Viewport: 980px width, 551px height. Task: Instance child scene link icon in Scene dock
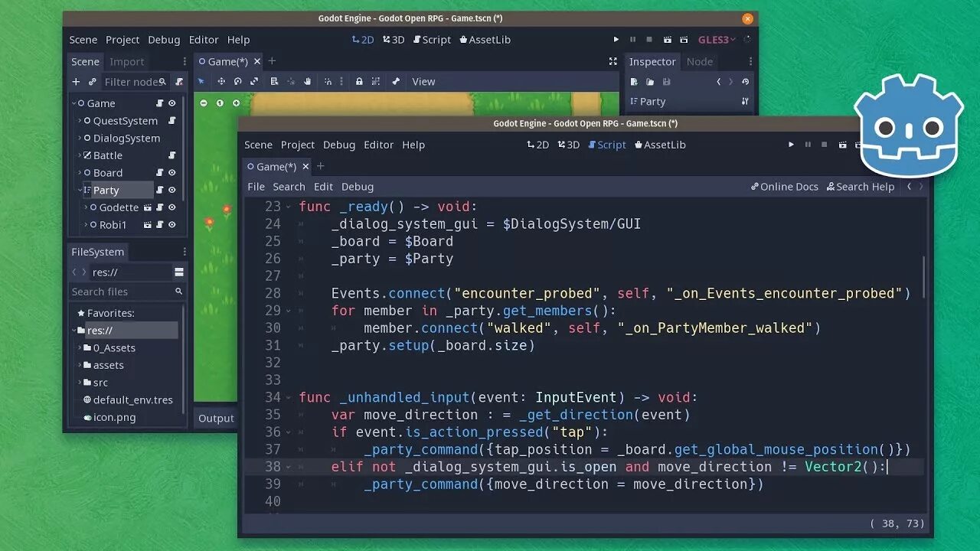pyautogui.click(x=93, y=82)
